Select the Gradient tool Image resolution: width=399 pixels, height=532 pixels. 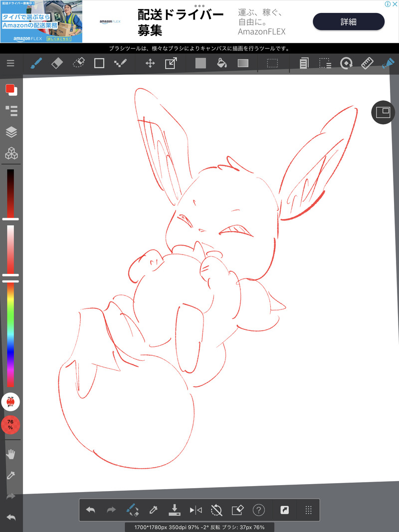[x=243, y=63]
